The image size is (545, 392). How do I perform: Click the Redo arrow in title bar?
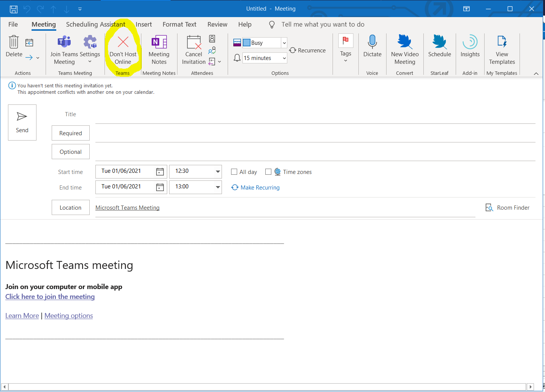tap(40, 9)
